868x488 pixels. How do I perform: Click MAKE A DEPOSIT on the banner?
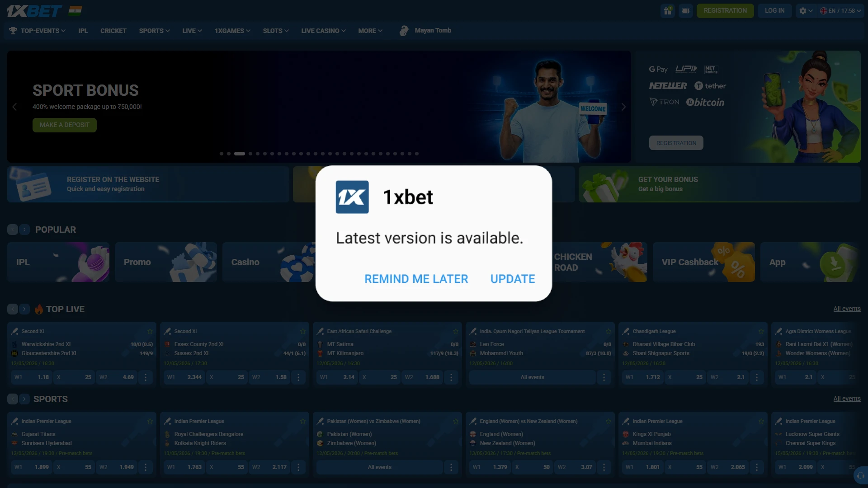65,125
